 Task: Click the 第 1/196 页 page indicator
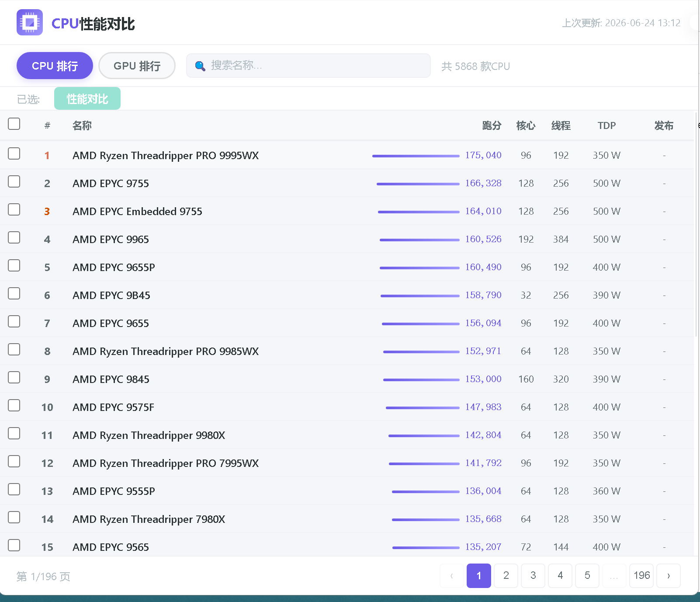click(x=43, y=577)
